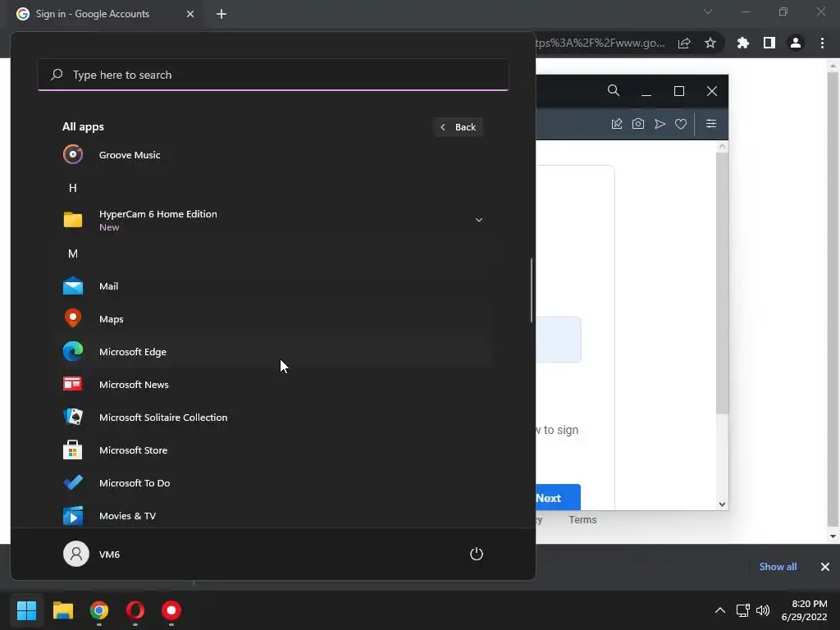Click the Chrome page scroll-down arrow
This screenshot has width=840, height=630.
(x=833, y=536)
